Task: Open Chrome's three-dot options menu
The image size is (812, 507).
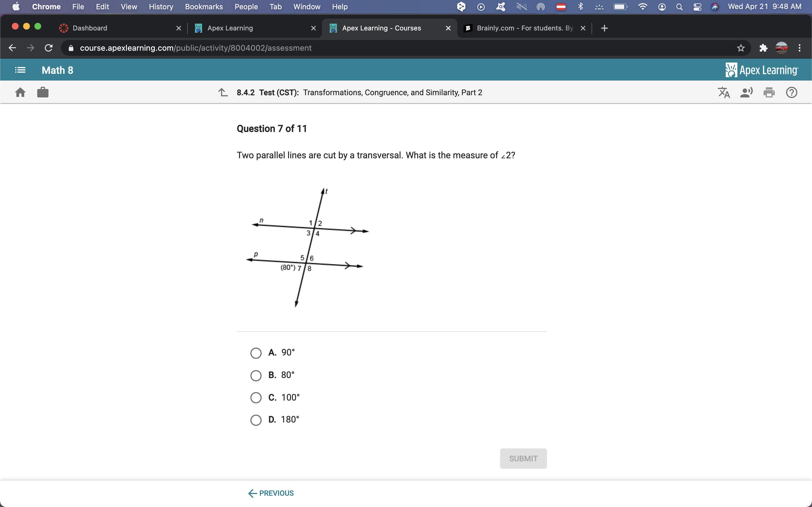Action: point(800,48)
